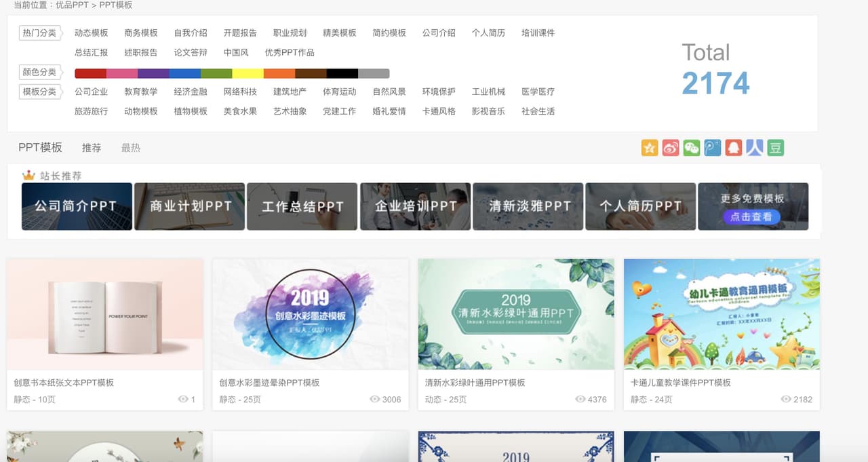
Task: Pick the yellow color filter swatch
Action: tap(248, 73)
